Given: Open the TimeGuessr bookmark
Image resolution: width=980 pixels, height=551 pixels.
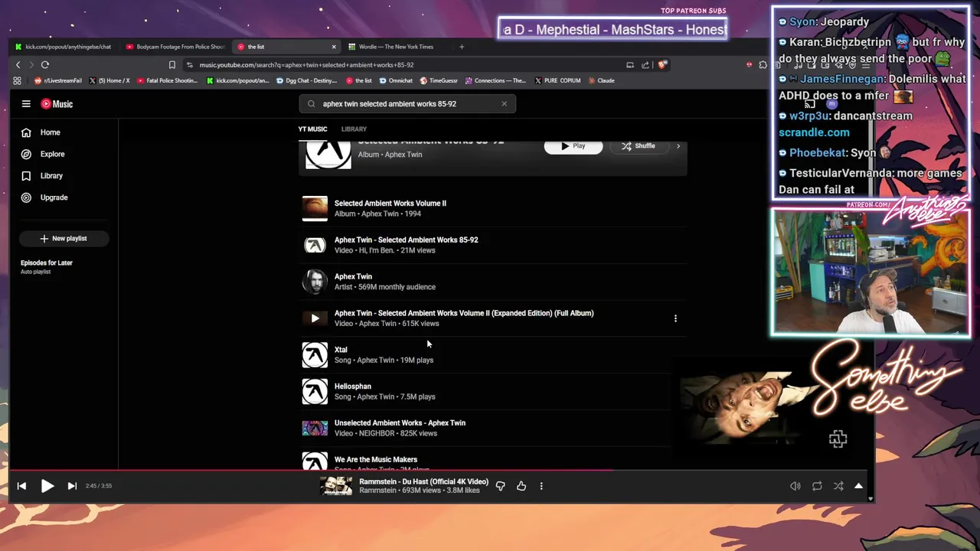Looking at the screenshot, I should pyautogui.click(x=439, y=80).
